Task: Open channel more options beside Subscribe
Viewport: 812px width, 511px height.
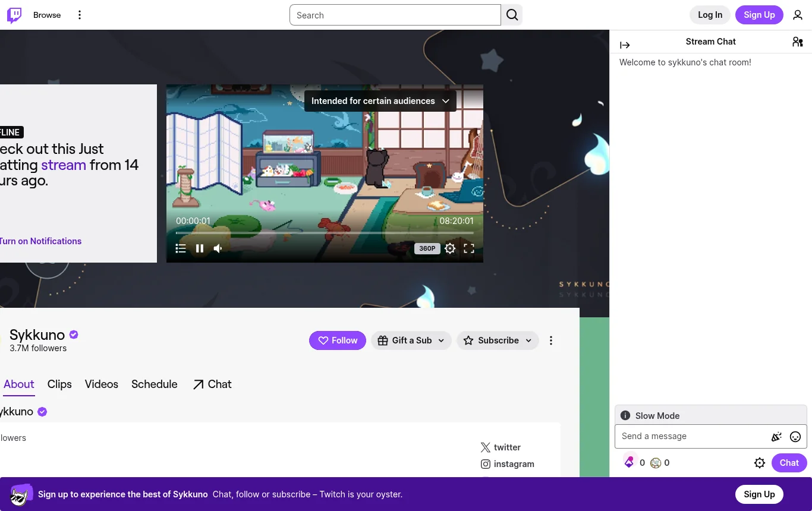Action: tap(551, 340)
